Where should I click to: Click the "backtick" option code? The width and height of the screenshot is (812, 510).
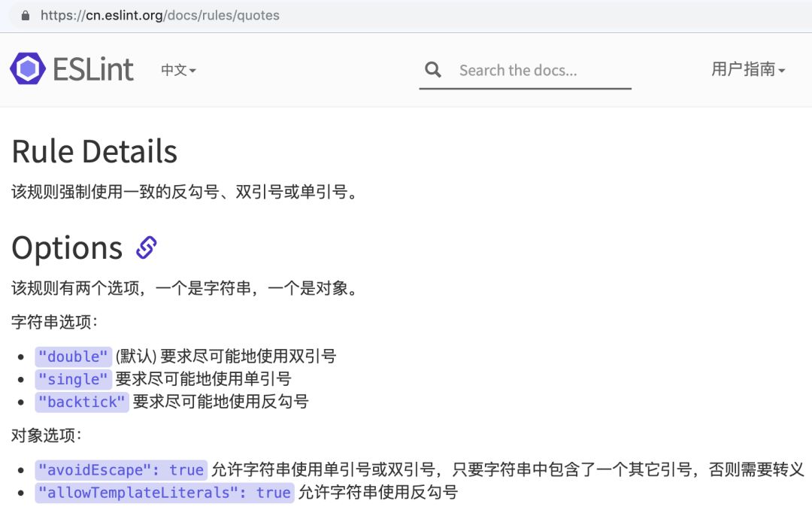(x=82, y=402)
